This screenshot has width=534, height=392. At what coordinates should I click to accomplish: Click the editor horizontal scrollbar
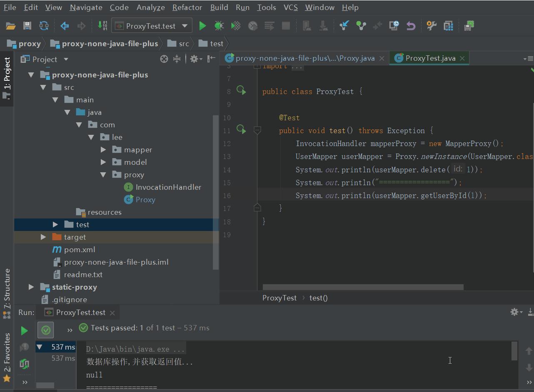(x=363, y=287)
